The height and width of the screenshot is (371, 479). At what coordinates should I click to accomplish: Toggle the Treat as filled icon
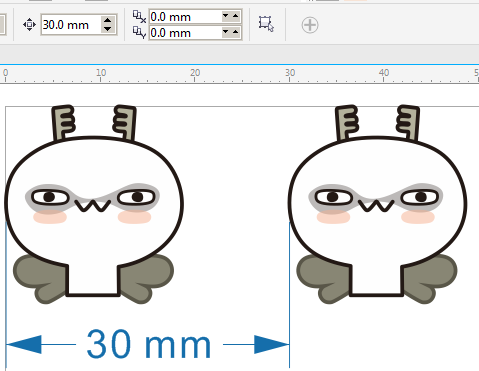[x=266, y=24]
